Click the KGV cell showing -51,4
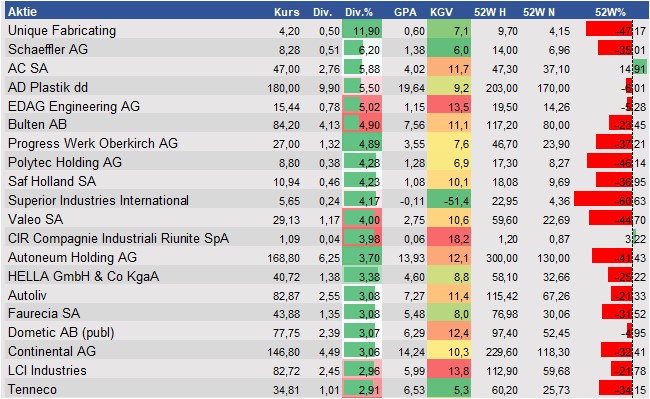650x399 pixels. [x=449, y=201]
